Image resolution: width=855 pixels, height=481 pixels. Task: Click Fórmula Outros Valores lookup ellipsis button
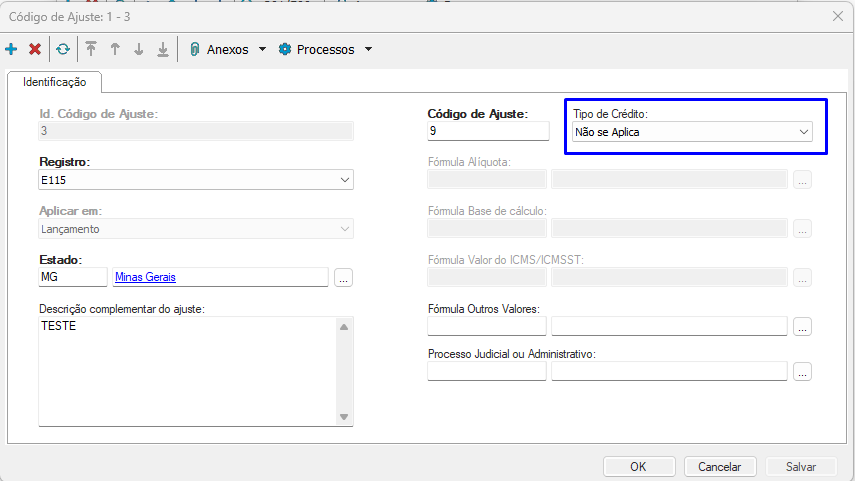[x=802, y=326]
